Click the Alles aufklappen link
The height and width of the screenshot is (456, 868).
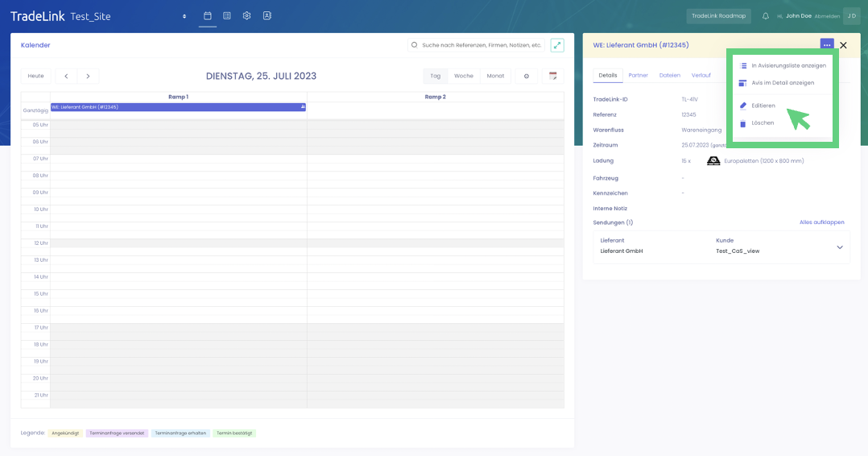(x=821, y=222)
